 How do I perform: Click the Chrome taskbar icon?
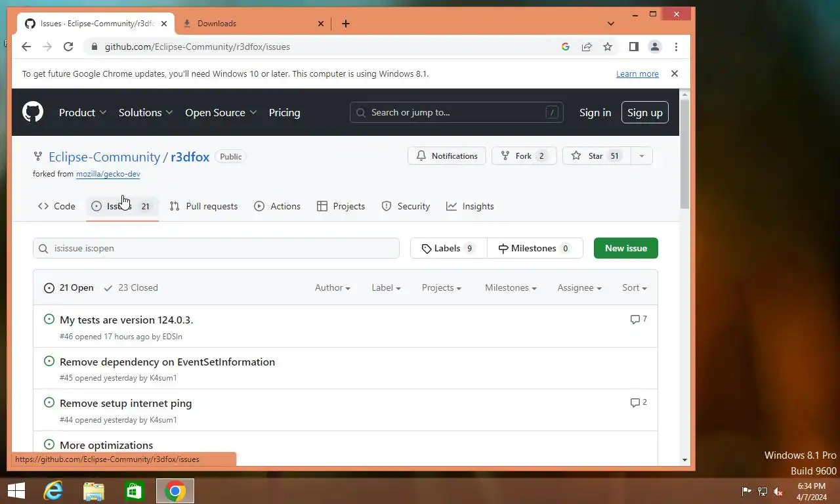[x=175, y=491]
